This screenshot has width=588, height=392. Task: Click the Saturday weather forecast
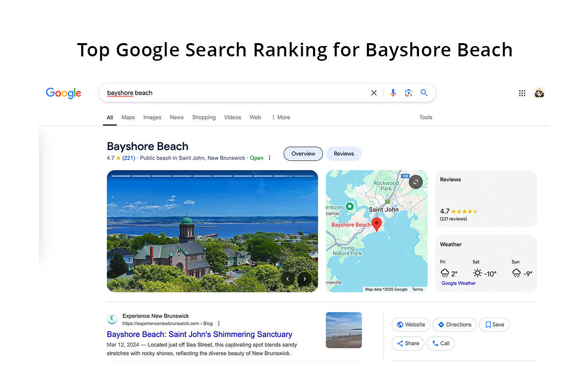[485, 269]
